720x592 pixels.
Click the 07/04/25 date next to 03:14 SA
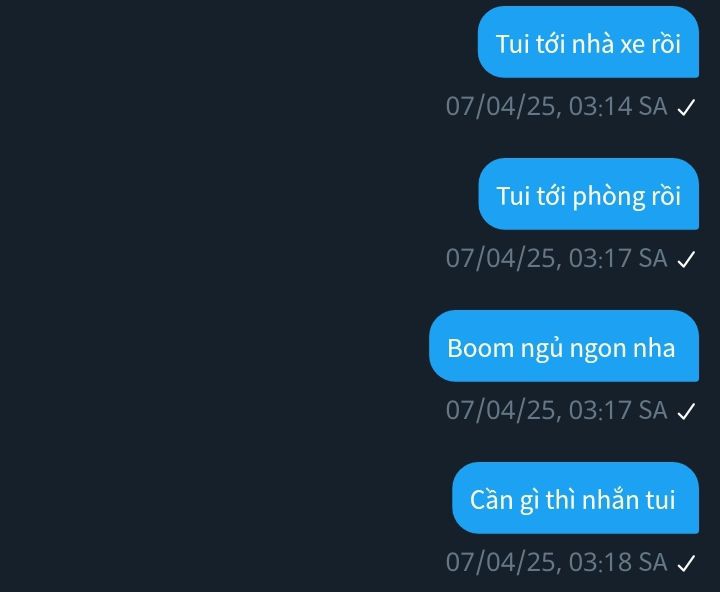point(501,107)
